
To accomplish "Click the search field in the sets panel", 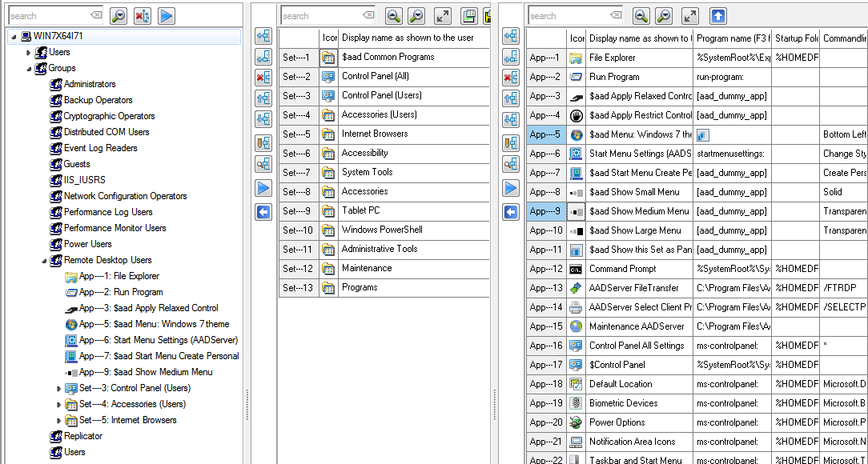I will pyautogui.click(x=319, y=15).
